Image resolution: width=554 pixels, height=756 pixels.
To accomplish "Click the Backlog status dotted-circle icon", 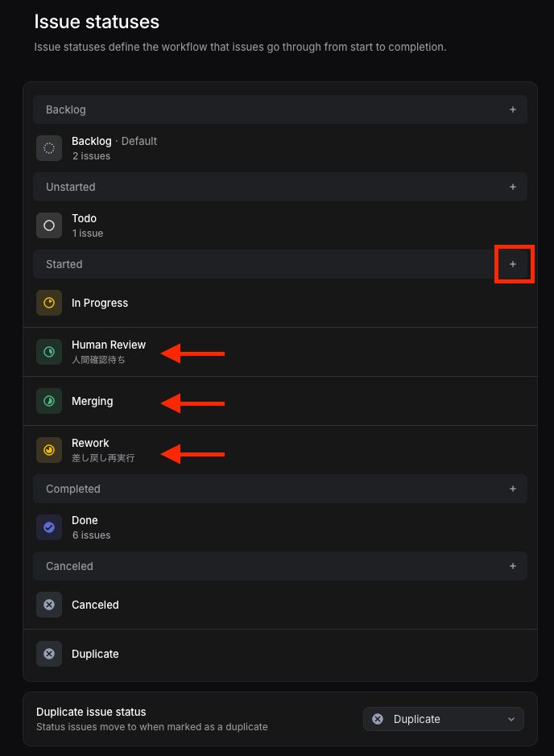I will pos(49,148).
